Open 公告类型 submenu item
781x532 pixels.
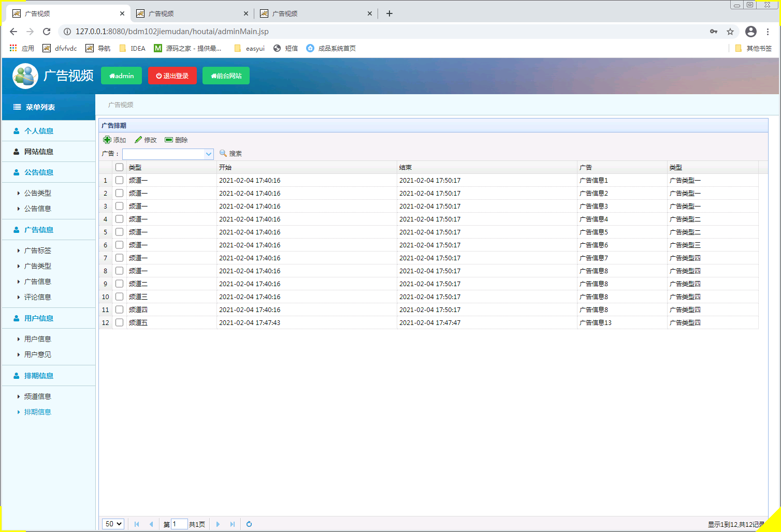pyautogui.click(x=38, y=193)
